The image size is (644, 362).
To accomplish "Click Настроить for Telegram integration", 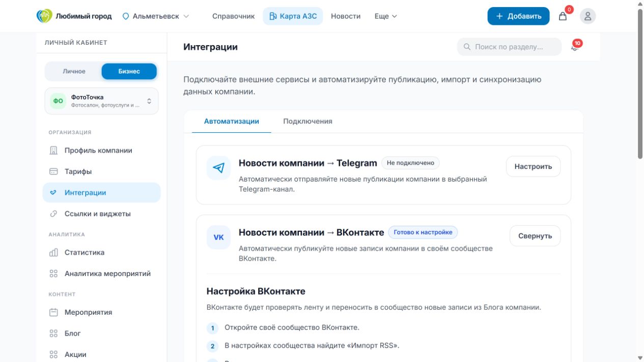I will [x=533, y=167].
